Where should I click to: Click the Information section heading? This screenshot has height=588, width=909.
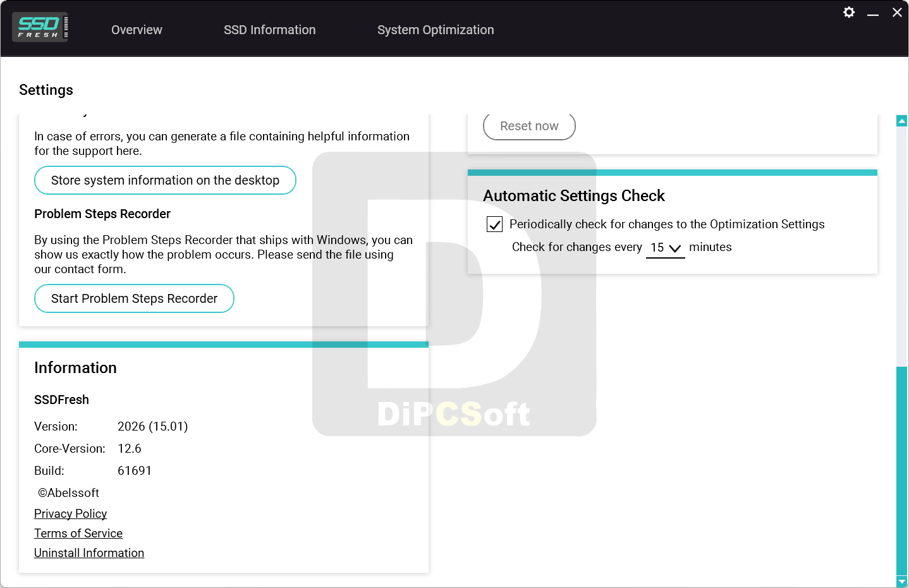click(75, 367)
